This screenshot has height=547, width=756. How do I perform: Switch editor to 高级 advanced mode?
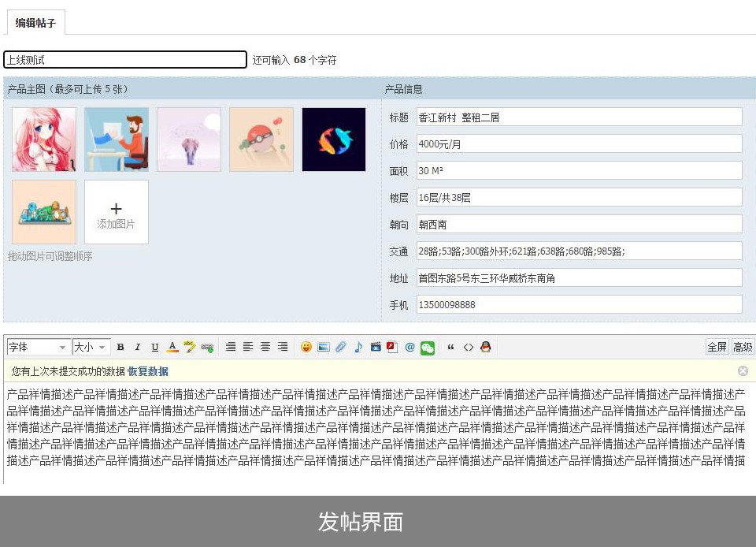[743, 347]
